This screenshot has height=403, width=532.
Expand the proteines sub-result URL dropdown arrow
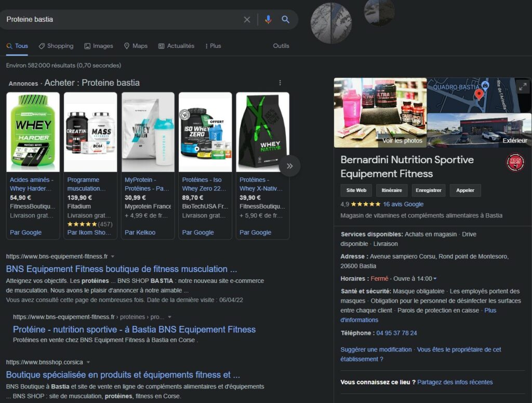pos(170,317)
